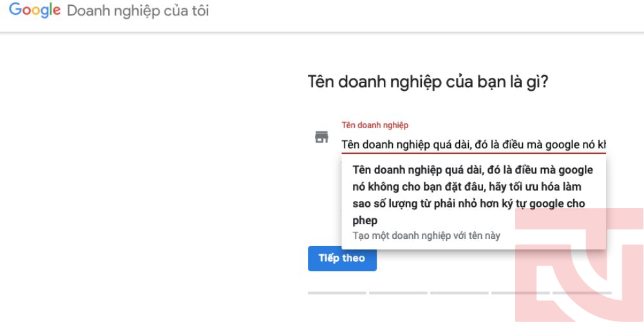Image resolution: width=644 pixels, height=322 pixels.
Task: Click the 'Tên doanh nghiệp của bạn là gì?' heading
Action: [x=428, y=82]
